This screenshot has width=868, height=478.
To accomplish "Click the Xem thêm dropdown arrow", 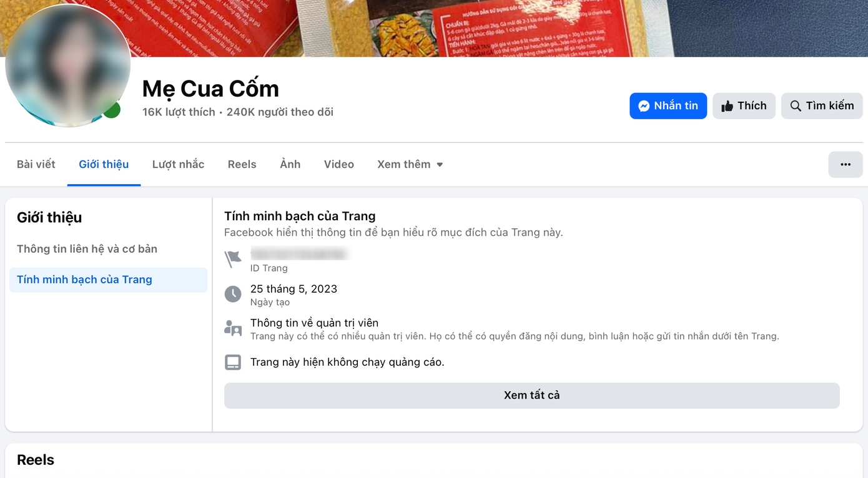I will coord(440,165).
